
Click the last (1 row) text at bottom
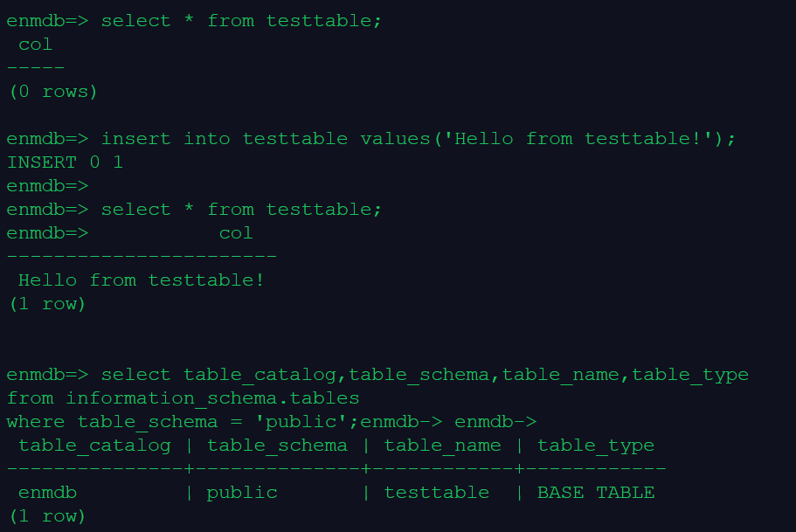47,516
